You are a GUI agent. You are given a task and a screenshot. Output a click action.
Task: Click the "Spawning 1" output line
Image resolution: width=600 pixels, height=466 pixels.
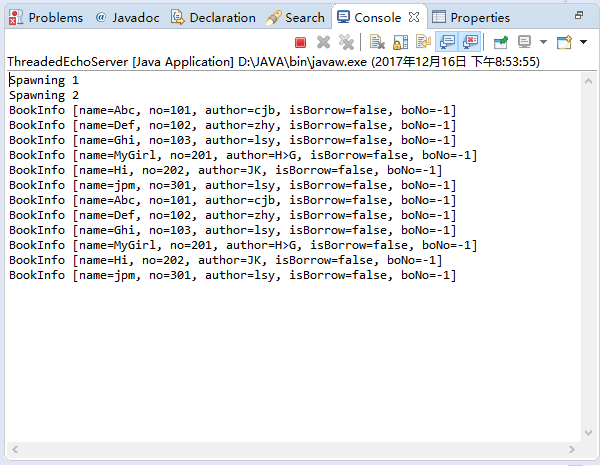click(x=44, y=80)
